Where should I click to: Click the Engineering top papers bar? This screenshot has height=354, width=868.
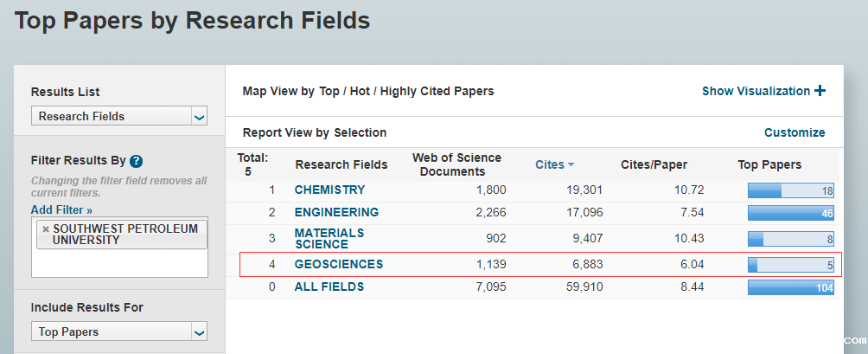[790, 213]
